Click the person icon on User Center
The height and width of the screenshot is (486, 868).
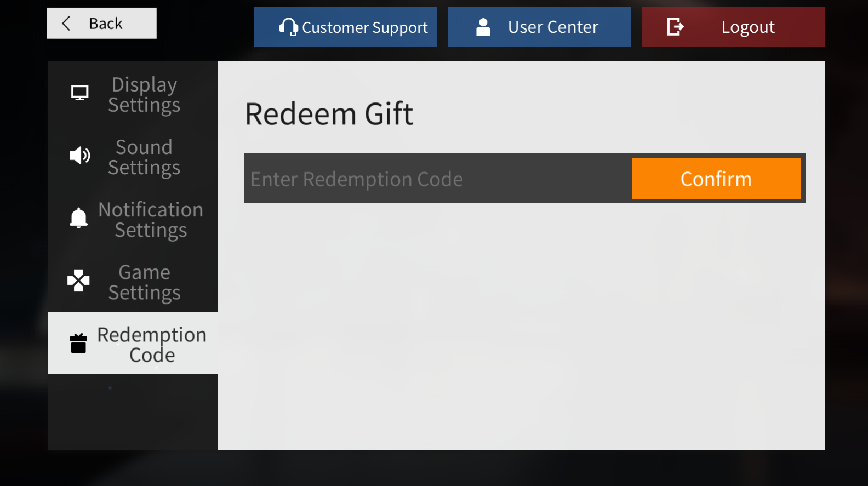pyautogui.click(x=483, y=27)
